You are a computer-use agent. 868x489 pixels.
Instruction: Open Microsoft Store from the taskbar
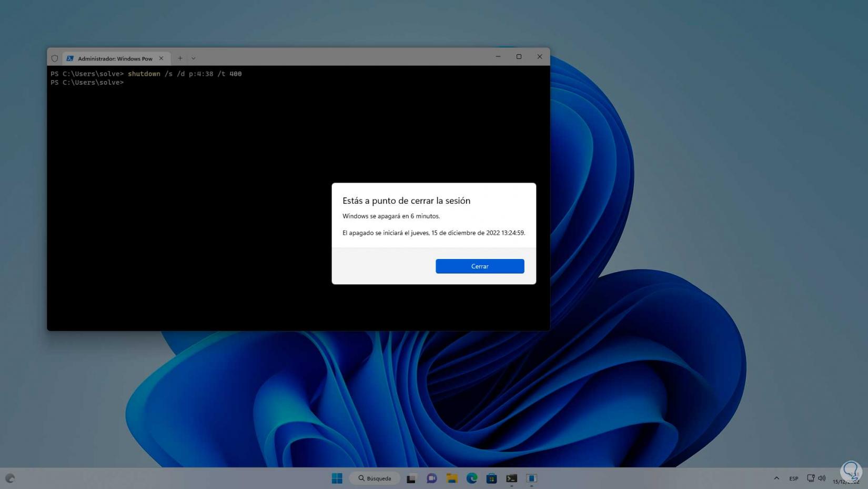click(x=491, y=478)
